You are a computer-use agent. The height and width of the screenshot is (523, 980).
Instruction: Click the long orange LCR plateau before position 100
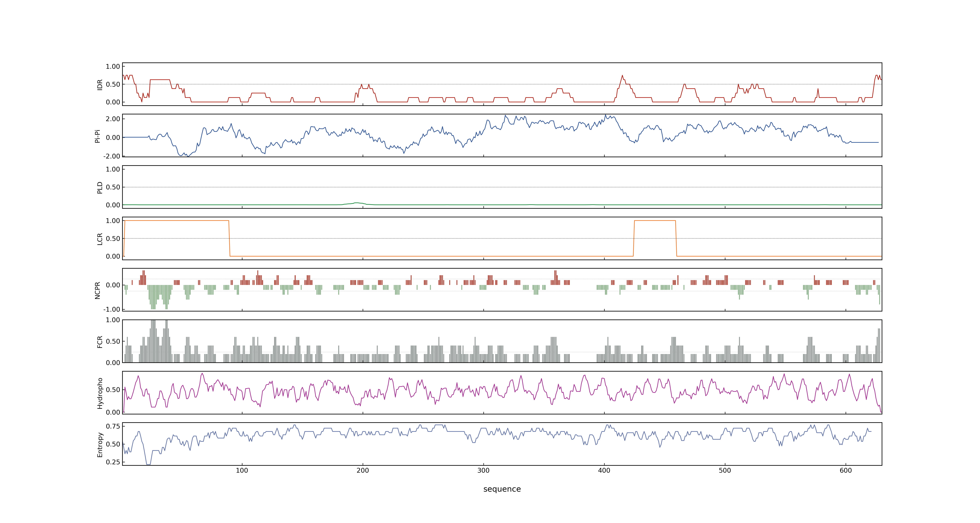coord(177,221)
